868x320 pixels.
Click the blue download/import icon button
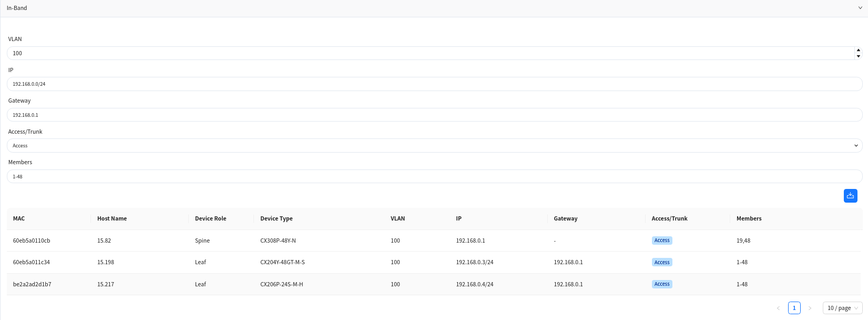(850, 195)
